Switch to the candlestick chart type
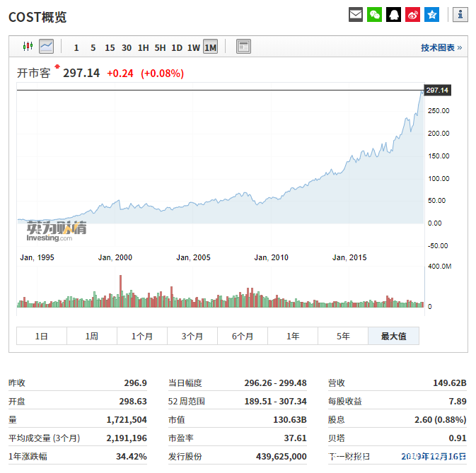The image size is (476, 473). [x=28, y=47]
